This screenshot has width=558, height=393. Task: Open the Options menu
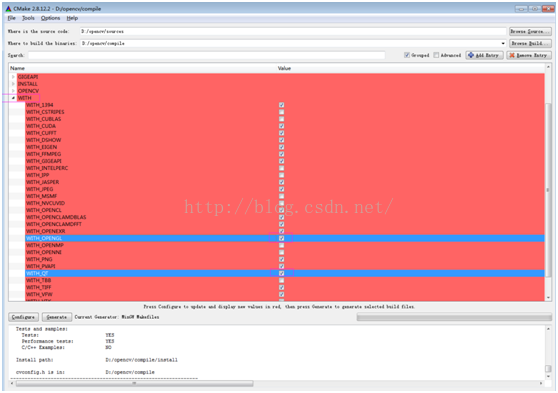point(50,18)
